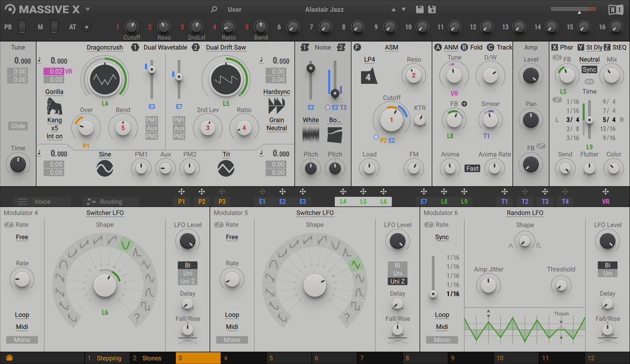
Task: Open the Dragoncrush wavetable menu
Action: tap(105, 47)
